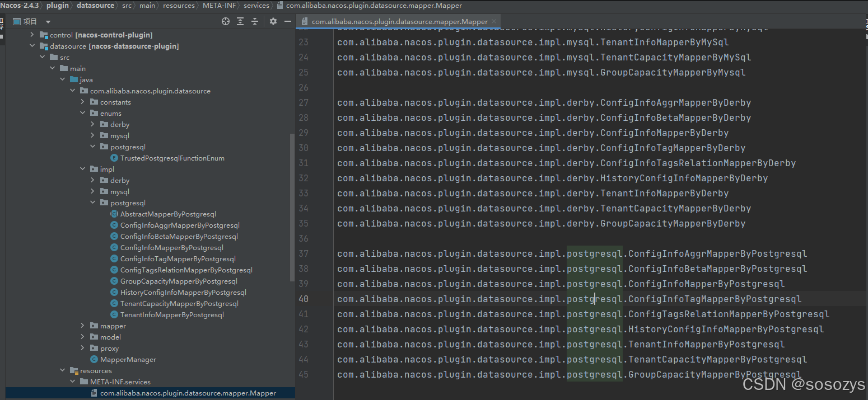Click the project tree vertical scrollbar

tap(292, 207)
